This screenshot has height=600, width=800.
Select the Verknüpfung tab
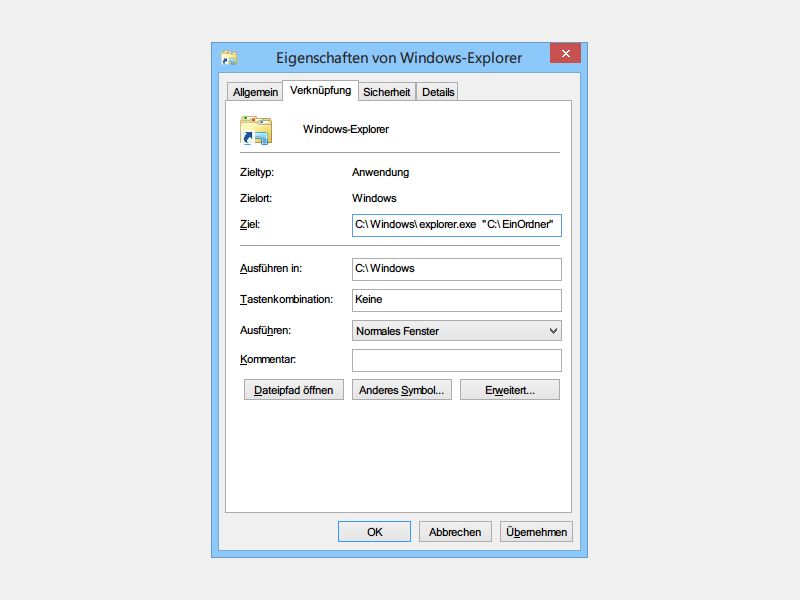(x=320, y=90)
